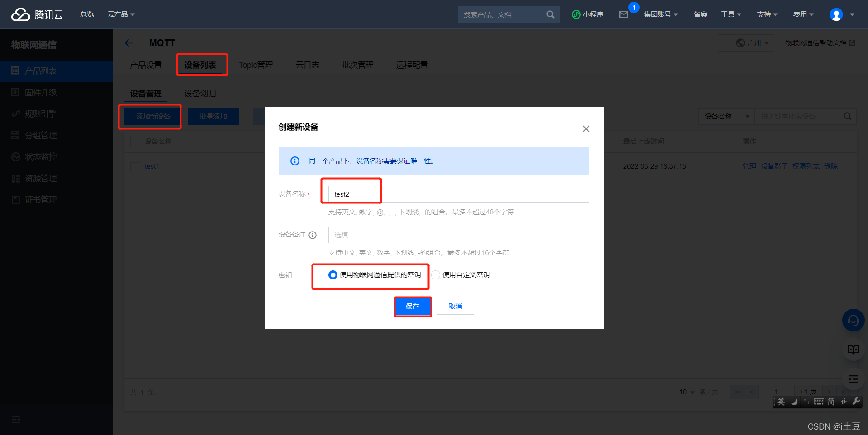Click 删除 link for test1
Image resolution: width=868 pixels, height=435 pixels.
point(831,166)
